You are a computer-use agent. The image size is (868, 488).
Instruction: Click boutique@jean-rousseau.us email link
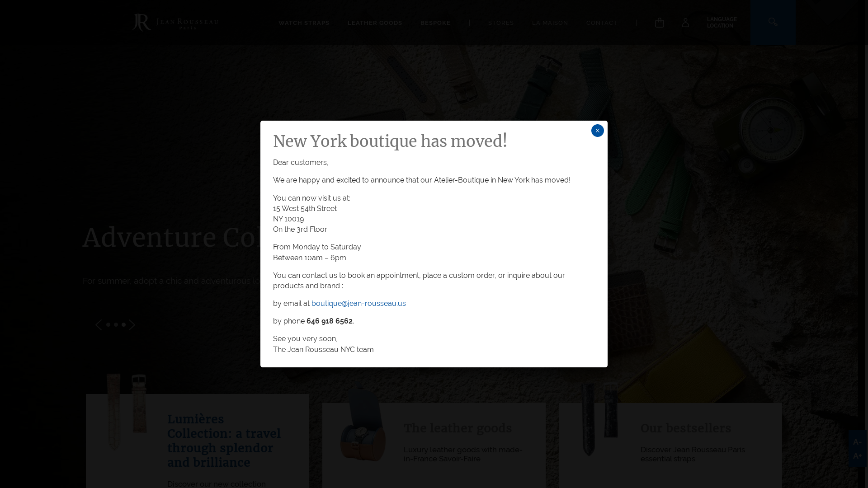[x=359, y=304]
